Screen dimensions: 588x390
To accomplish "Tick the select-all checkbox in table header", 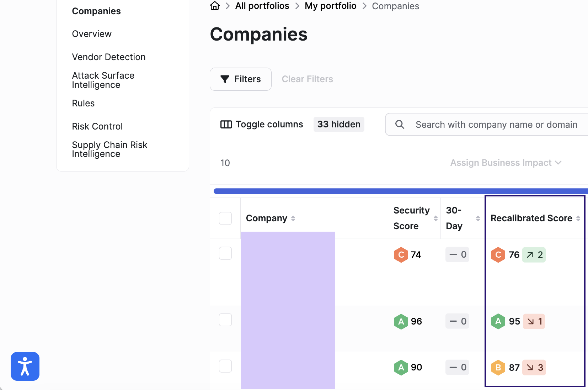I will pyautogui.click(x=225, y=218).
